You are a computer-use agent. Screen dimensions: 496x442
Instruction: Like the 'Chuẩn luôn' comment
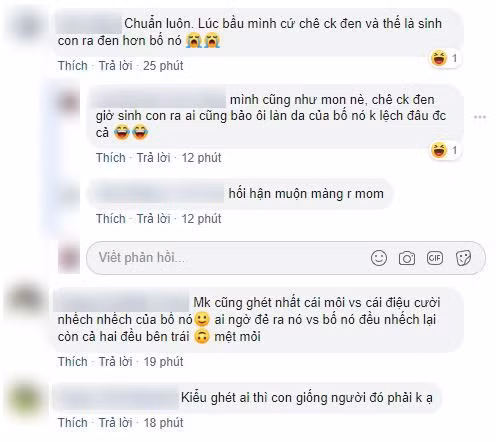point(73,66)
